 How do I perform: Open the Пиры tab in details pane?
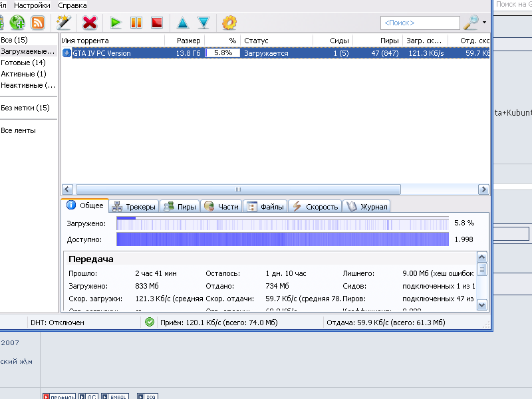[x=180, y=207]
